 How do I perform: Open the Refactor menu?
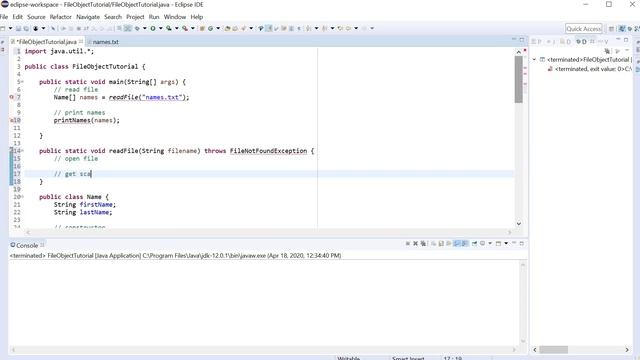point(60,17)
